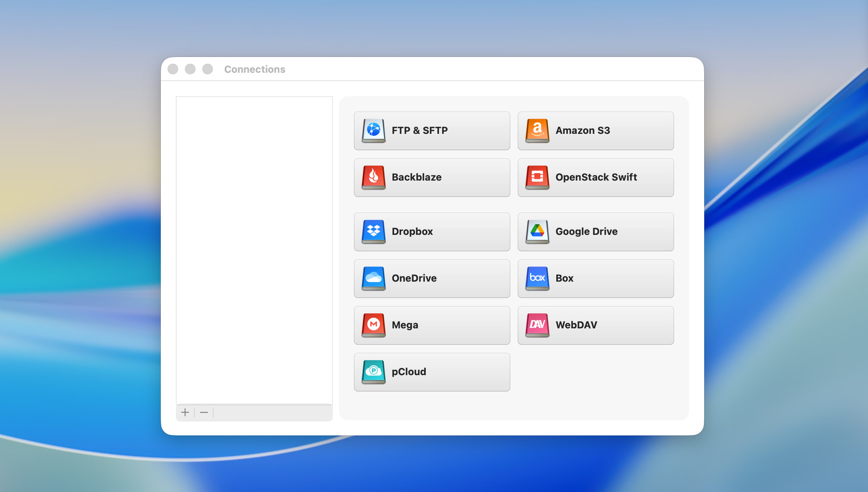This screenshot has height=492, width=868.
Task: Click the OneDrive cloud icon
Action: (x=373, y=278)
